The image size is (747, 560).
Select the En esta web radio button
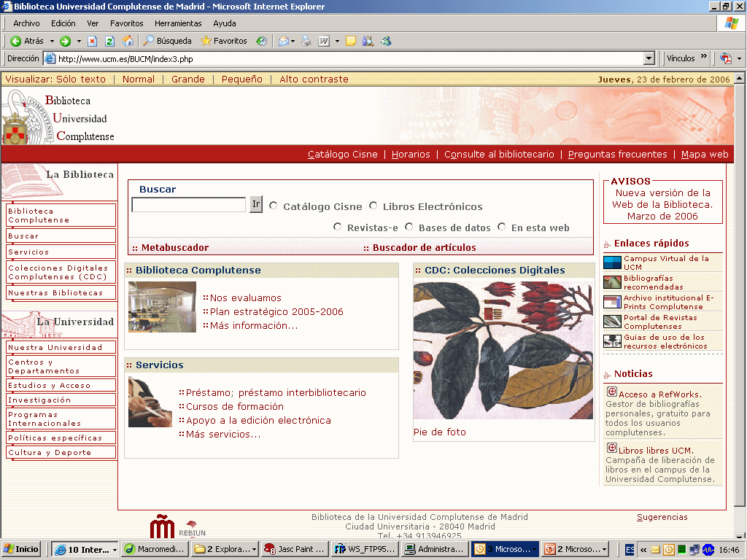point(501,227)
